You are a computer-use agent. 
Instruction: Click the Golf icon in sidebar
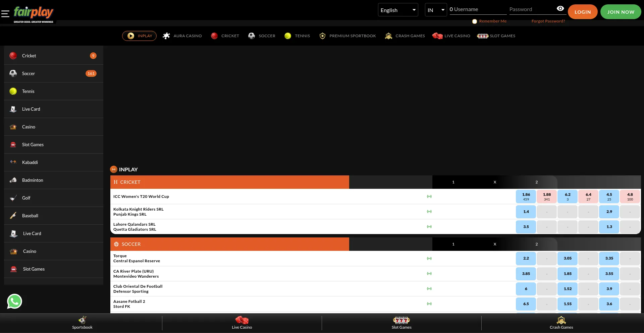tap(13, 198)
